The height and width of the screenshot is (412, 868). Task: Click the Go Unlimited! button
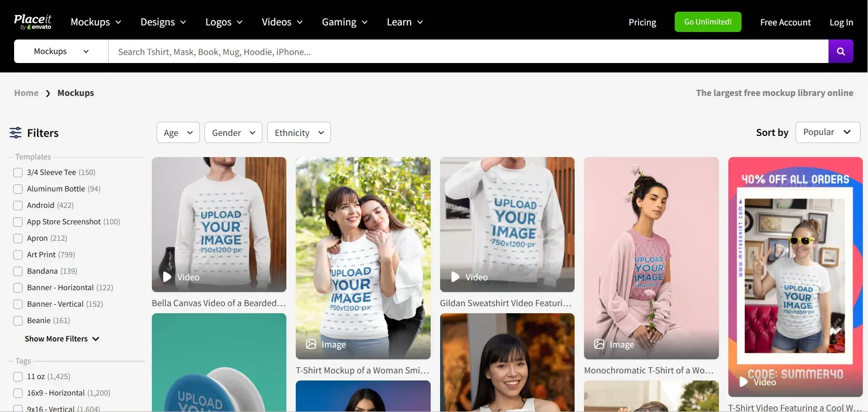point(708,22)
